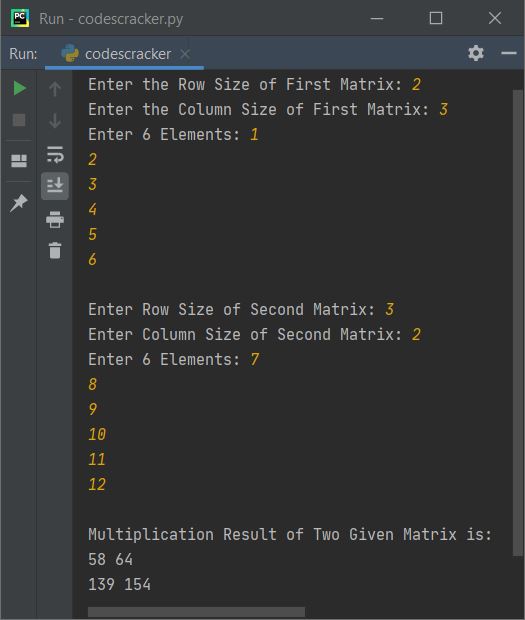The width and height of the screenshot is (525, 620).
Task: Click the Up the stack trace arrow
Action: pos(55,89)
